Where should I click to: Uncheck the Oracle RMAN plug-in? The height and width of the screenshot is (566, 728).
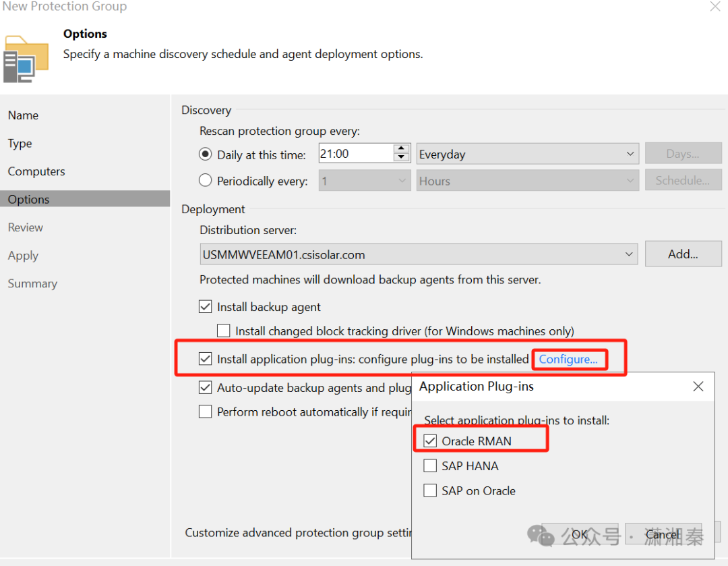(430, 441)
